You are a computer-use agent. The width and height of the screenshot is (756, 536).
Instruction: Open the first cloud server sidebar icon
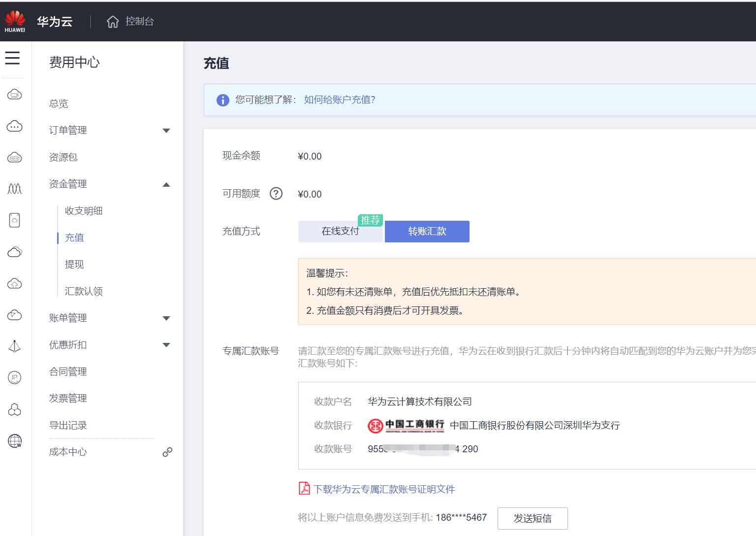click(x=15, y=95)
